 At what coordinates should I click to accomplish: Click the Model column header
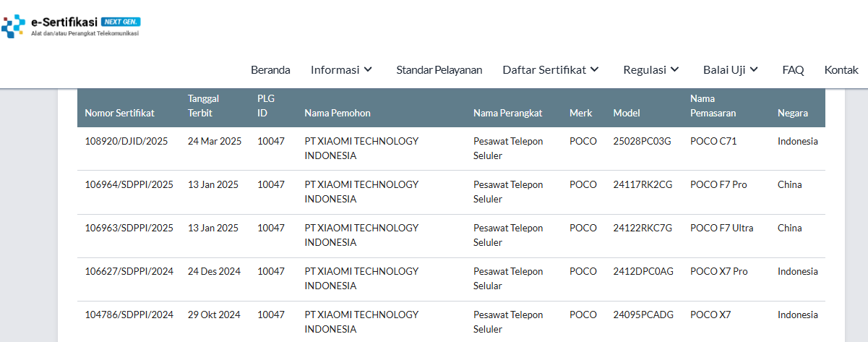pyautogui.click(x=627, y=113)
